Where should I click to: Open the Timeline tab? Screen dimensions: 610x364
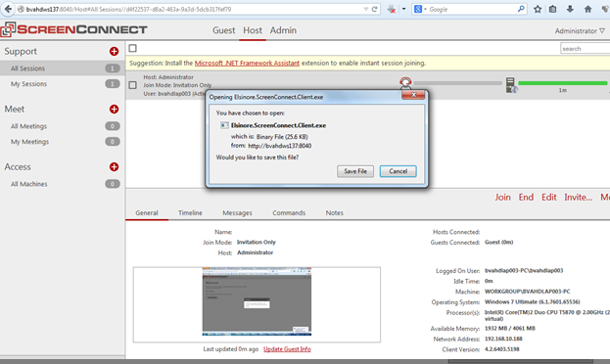click(190, 212)
